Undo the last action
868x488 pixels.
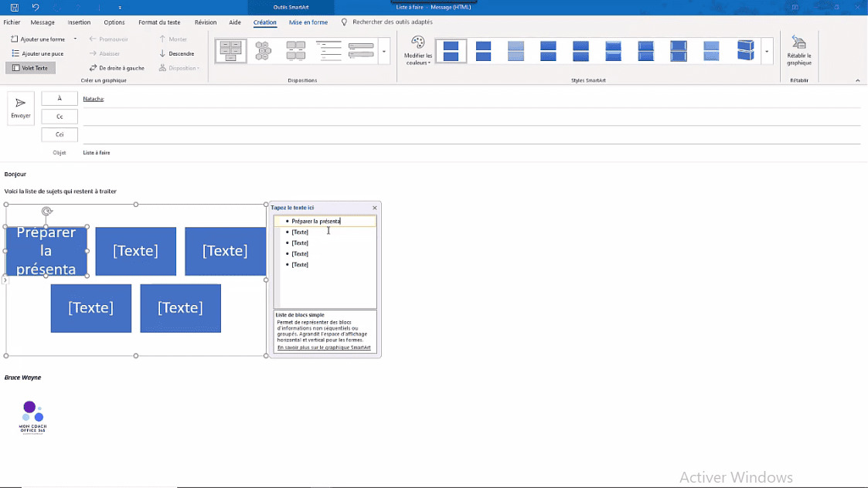point(36,7)
